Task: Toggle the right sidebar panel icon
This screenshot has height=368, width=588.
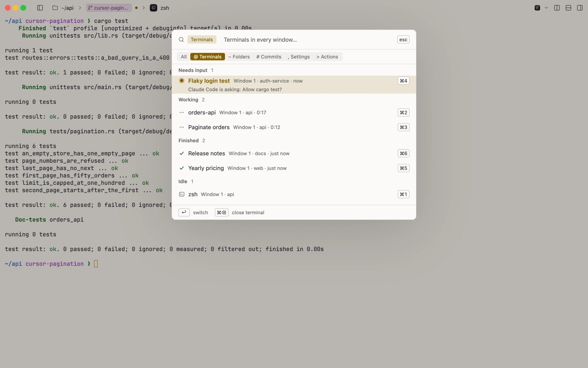Action: (x=580, y=8)
